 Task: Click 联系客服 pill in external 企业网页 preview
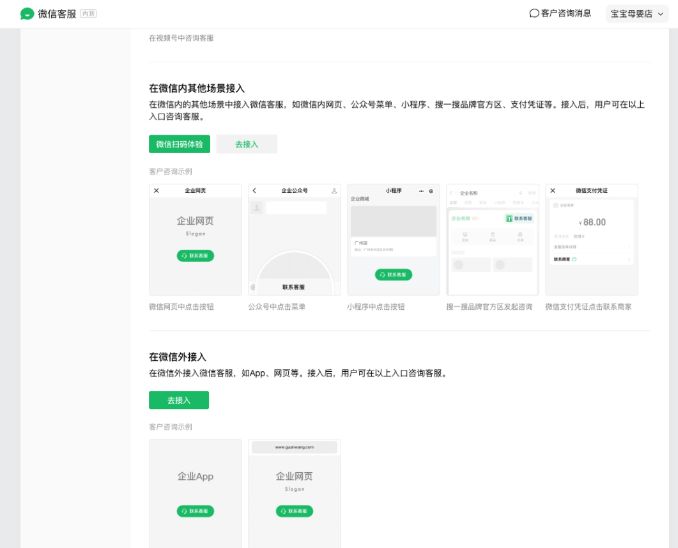click(294, 511)
